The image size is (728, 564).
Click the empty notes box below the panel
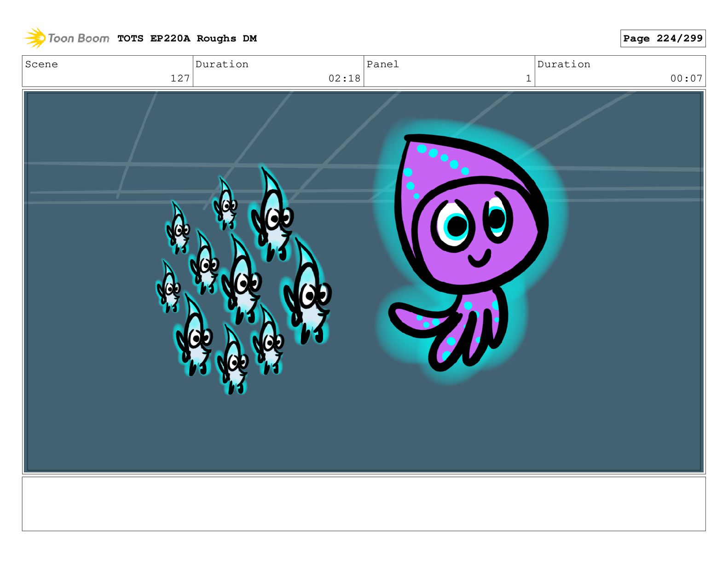point(364,504)
